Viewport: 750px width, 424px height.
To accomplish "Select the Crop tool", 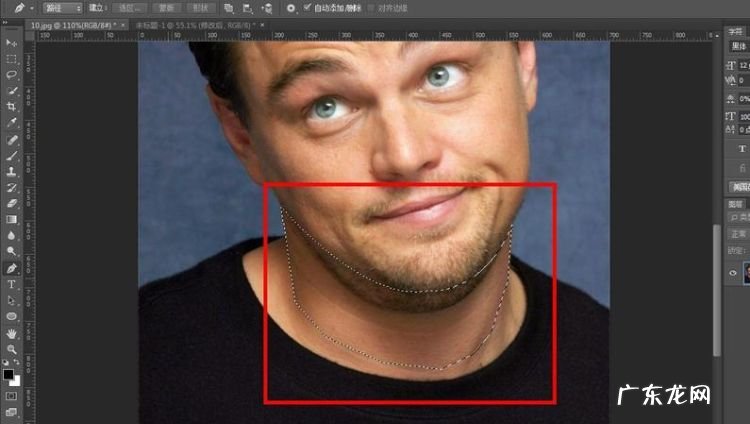I will point(12,106).
